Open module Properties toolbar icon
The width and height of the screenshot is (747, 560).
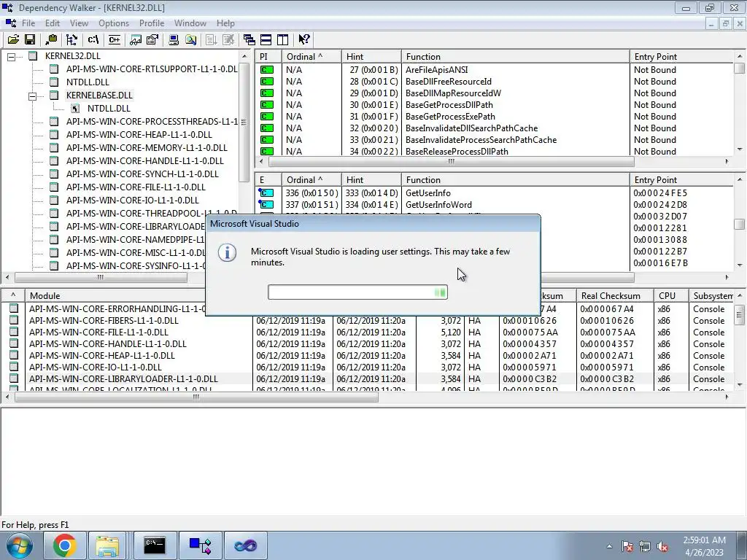[x=152, y=39]
